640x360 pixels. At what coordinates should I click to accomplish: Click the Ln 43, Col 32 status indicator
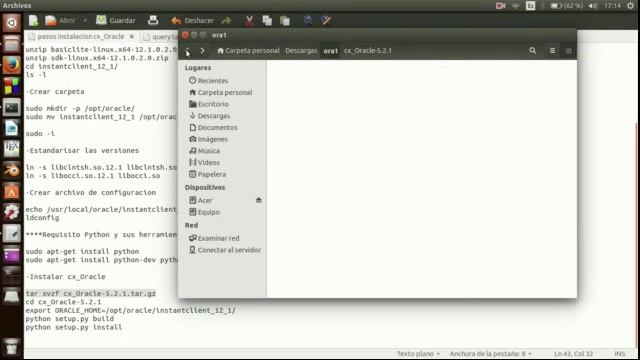click(x=573, y=353)
